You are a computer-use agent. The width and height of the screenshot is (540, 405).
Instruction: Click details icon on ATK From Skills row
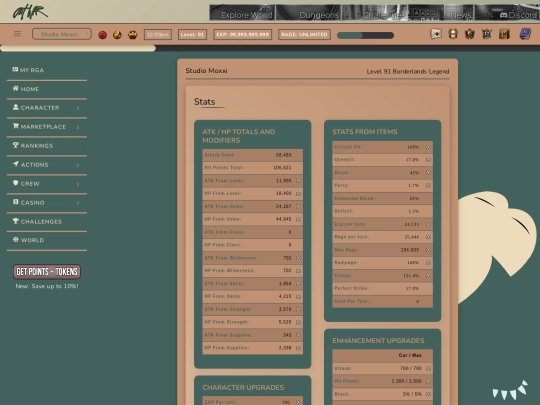(298, 284)
